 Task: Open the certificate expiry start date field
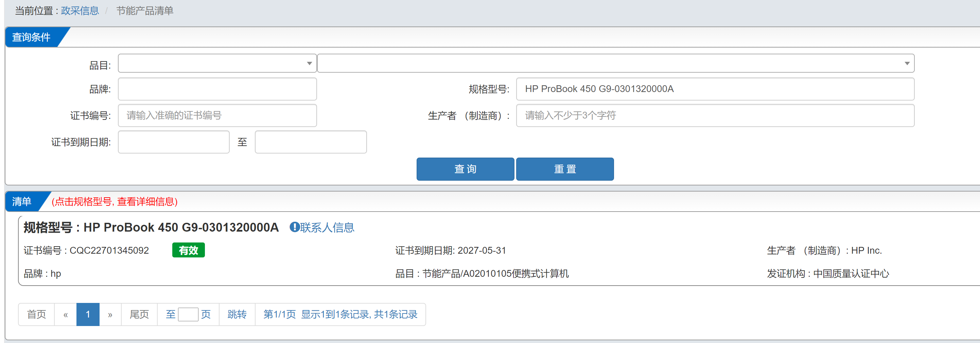coord(174,142)
